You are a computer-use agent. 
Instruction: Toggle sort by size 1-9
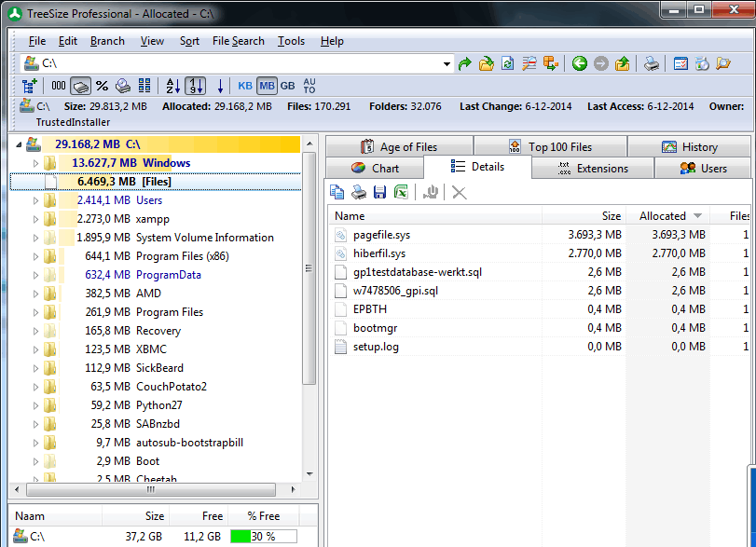click(195, 86)
